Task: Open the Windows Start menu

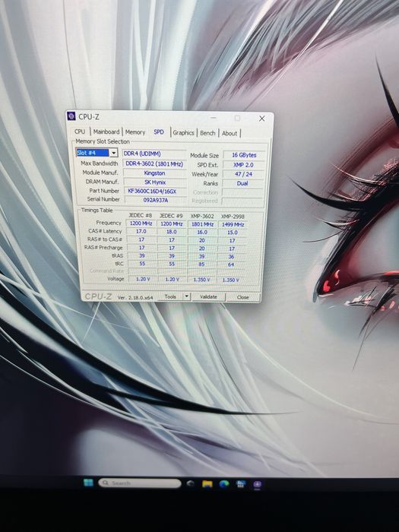Action: click(88, 483)
